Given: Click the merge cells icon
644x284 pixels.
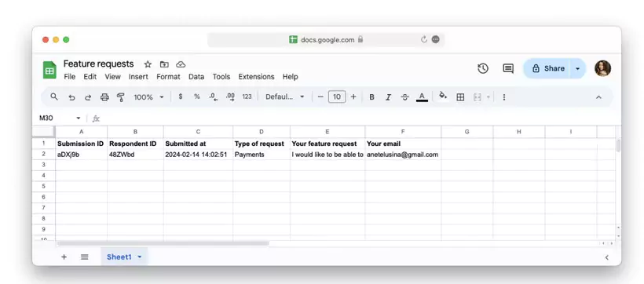Looking at the screenshot, I should coord(477,97).
